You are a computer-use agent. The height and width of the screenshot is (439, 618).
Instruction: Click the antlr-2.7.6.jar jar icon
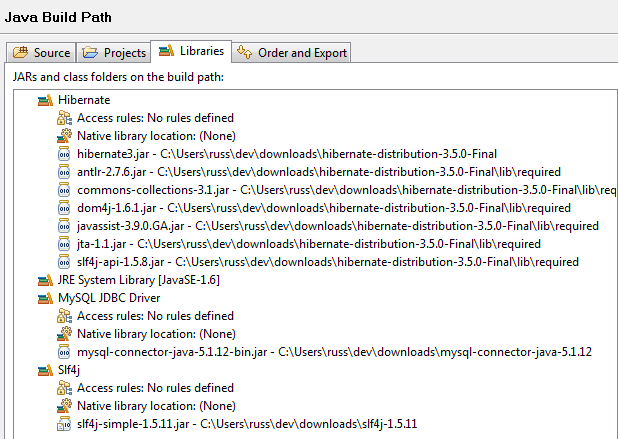[64, 172]
